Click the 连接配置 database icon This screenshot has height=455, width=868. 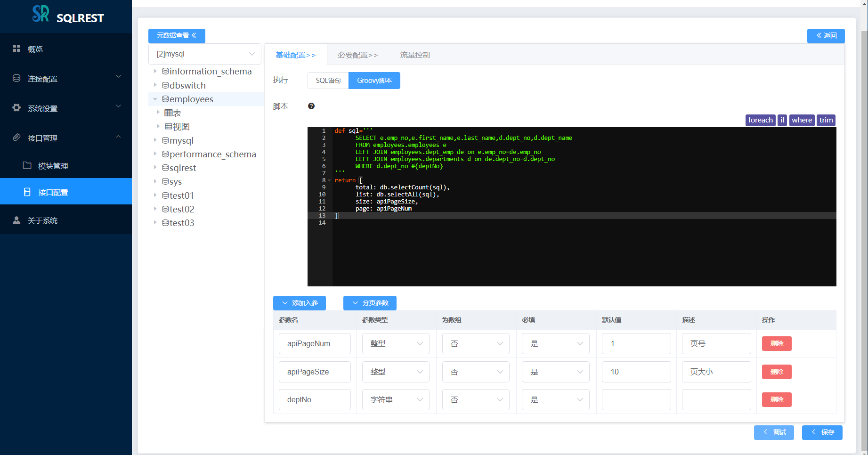(16, 78)
